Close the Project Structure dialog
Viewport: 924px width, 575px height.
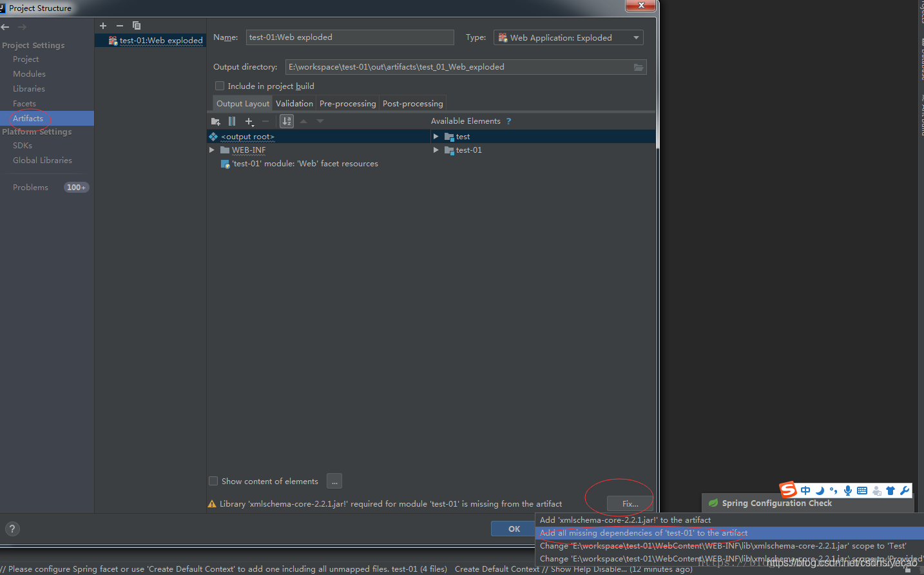tap(641, 5)
